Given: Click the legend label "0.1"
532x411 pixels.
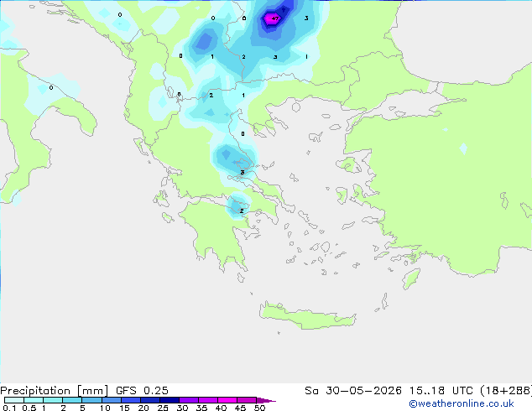Looking at the screenshot, I should pyautogui.click(x=9, y=408).
